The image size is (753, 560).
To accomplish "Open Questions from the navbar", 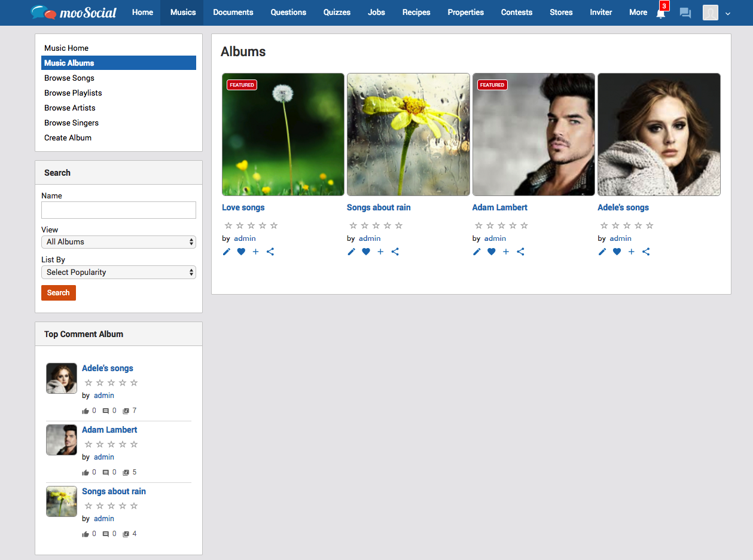I will [288, 13].
